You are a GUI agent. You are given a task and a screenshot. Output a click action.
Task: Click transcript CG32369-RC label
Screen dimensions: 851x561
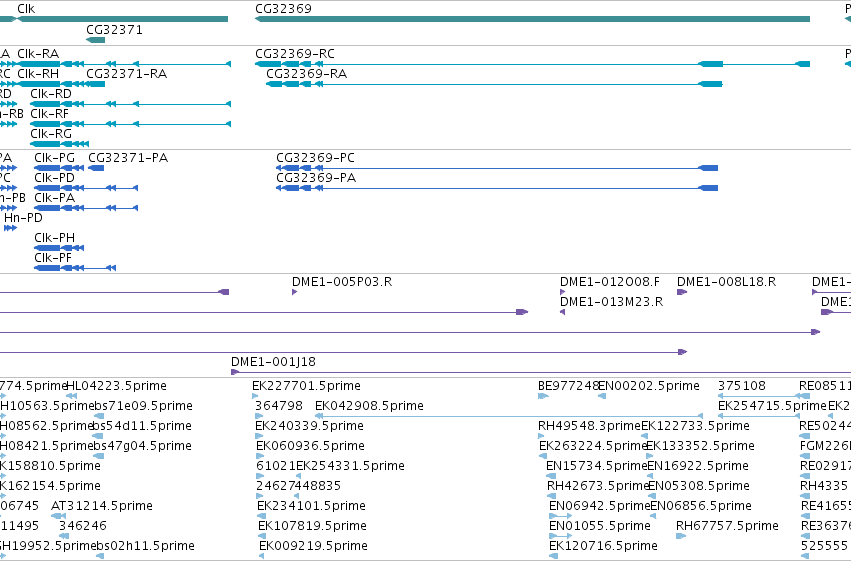[x=295, y=54]
